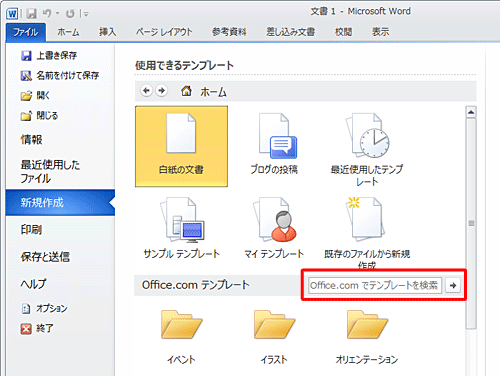This screenshot has width=500, height=376.
Task: Open サンプル テンプレート
Action: tap(181, 228)
